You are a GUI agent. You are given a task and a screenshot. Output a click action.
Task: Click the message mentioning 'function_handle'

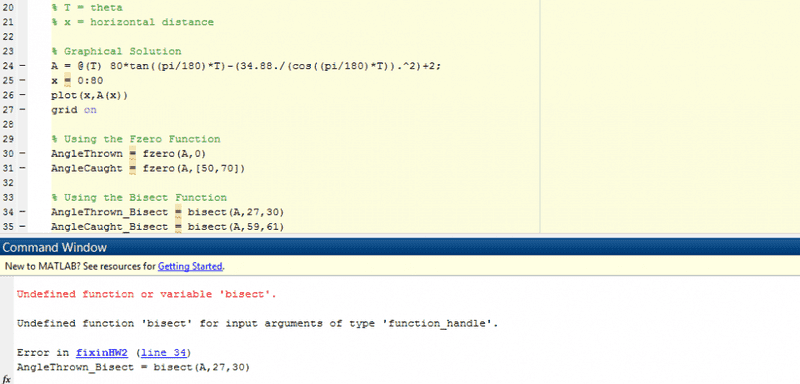[257, 323]
